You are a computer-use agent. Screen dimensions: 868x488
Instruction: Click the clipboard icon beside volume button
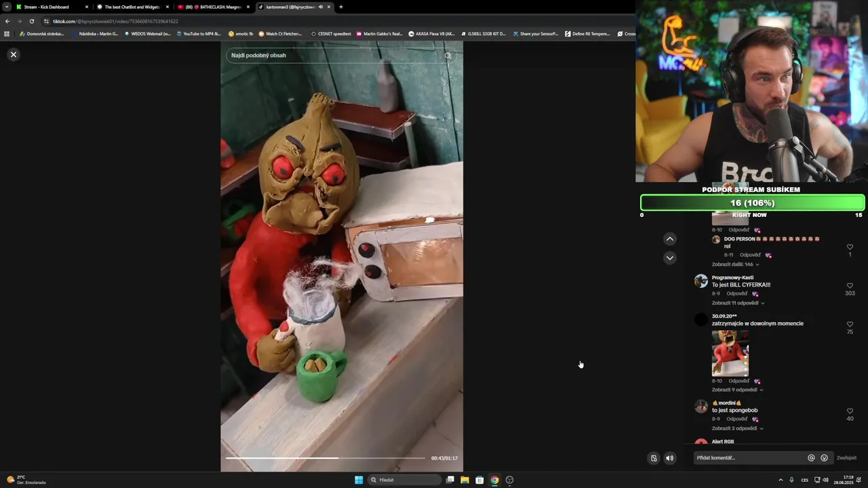654,458
